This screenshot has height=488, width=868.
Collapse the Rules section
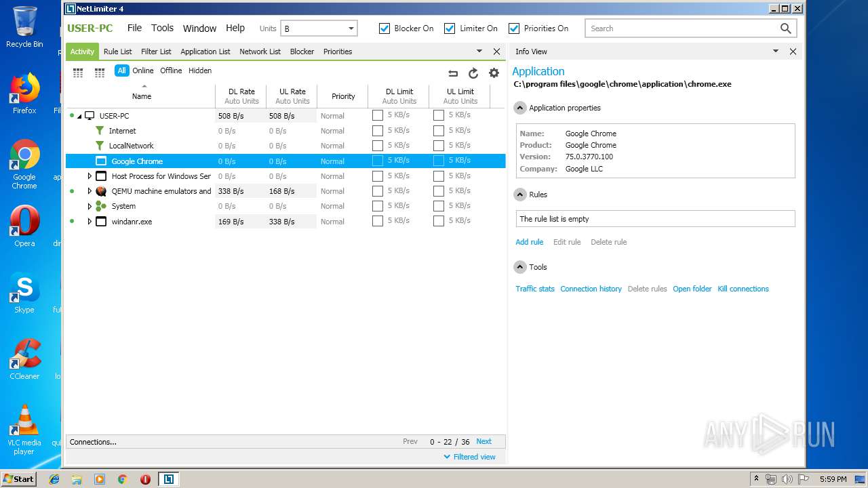coord(520,195)
